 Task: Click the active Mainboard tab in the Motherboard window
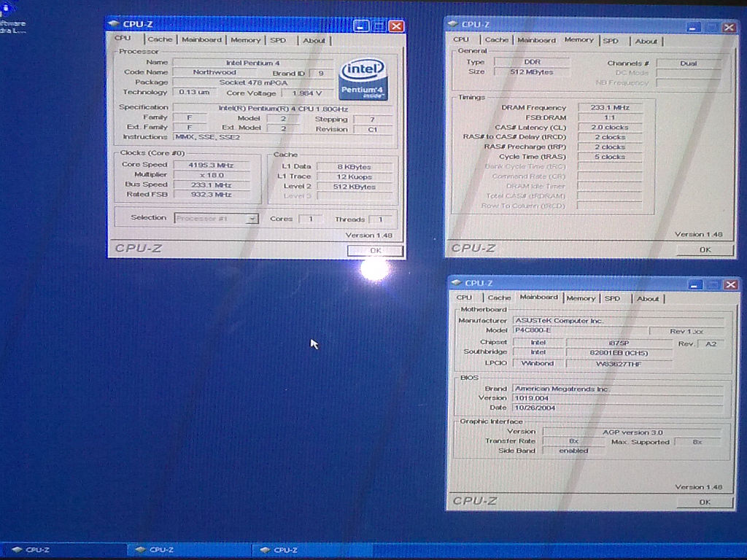539,297
